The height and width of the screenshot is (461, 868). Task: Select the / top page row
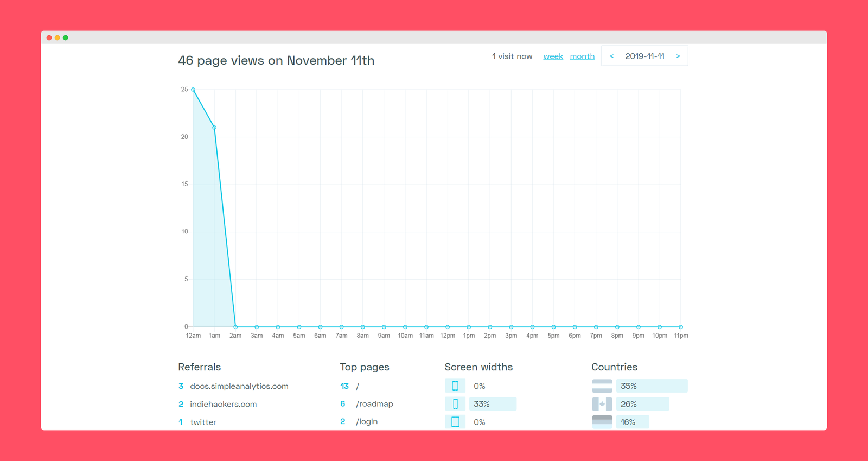(x=358, y=386)
